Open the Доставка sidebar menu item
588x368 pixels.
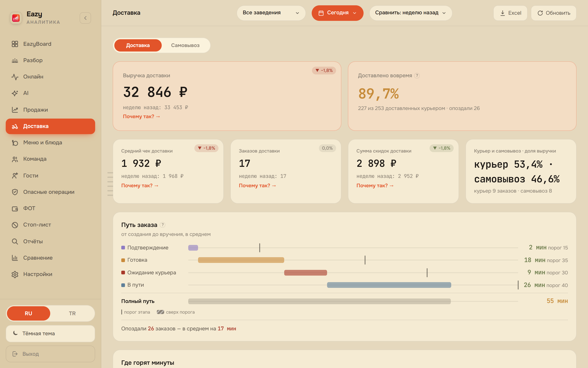(x=50, y=126)
